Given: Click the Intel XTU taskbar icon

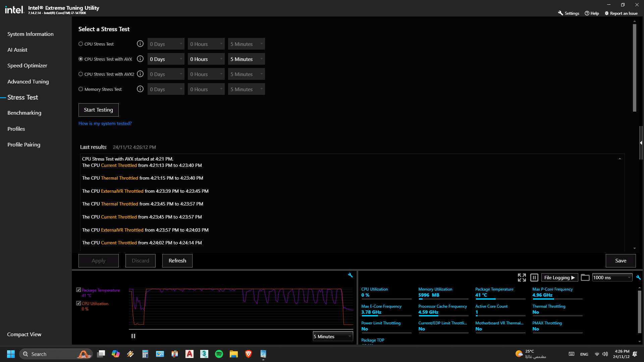Looking at the screenshot, I should pos(263,354).
